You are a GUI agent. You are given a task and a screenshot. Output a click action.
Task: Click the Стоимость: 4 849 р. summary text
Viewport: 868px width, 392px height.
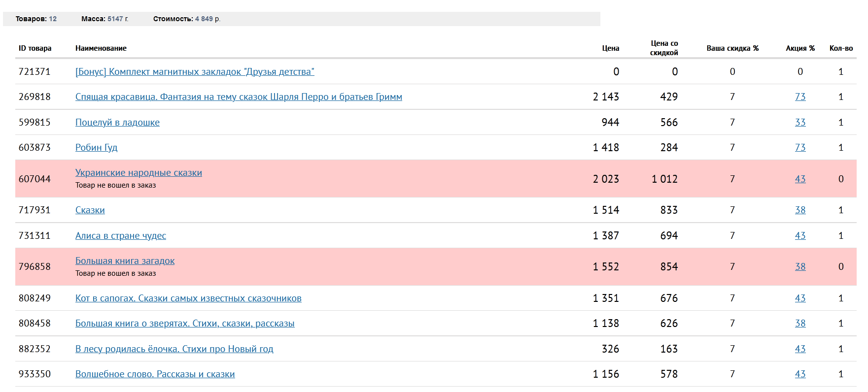coord(187,19)
